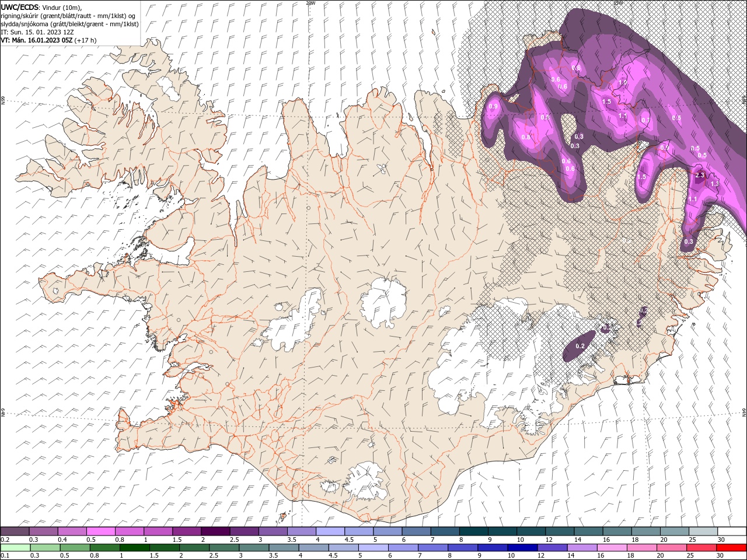Pick the 4 light lavender swatch in upper legend

point(330,531)
